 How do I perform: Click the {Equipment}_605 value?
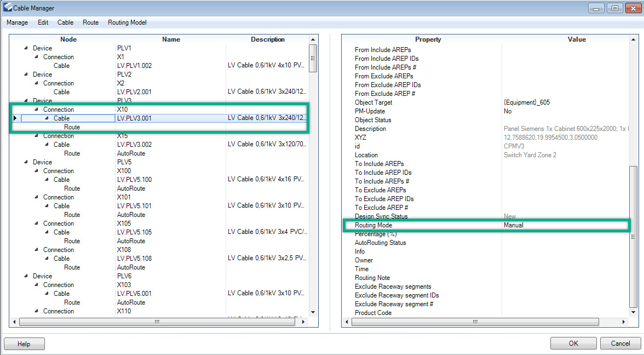coord(527,102)
